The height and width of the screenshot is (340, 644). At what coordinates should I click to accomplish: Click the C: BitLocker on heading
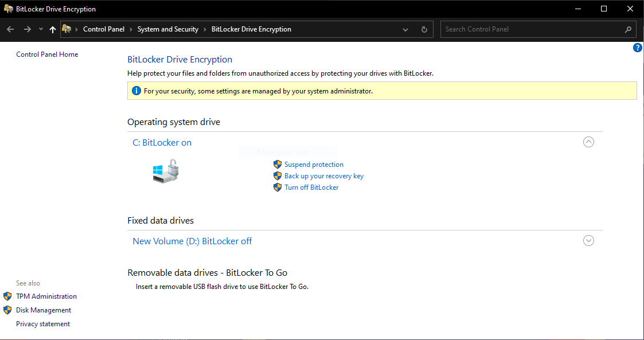point(162,143)
